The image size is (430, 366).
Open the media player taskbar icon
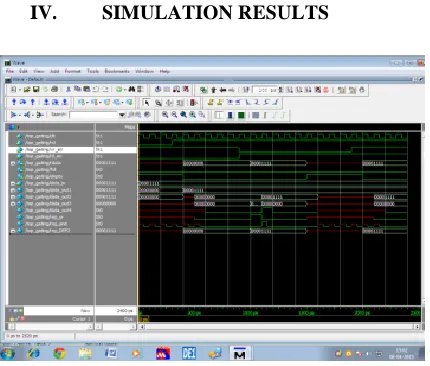point(136,353)
